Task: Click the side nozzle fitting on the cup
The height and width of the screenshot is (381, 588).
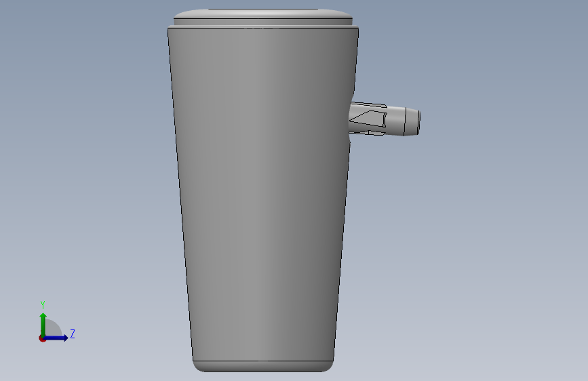Action: coord(385,119)
